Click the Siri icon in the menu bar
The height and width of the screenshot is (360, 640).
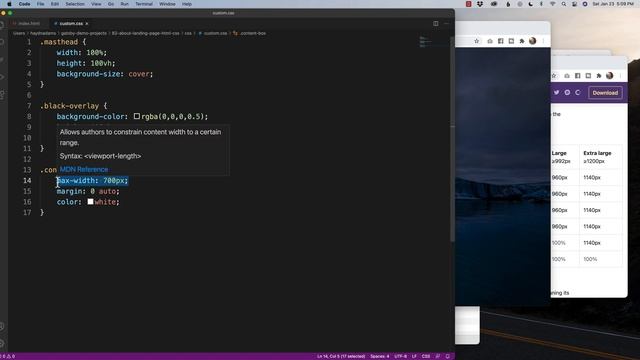[x=584, y=4]
